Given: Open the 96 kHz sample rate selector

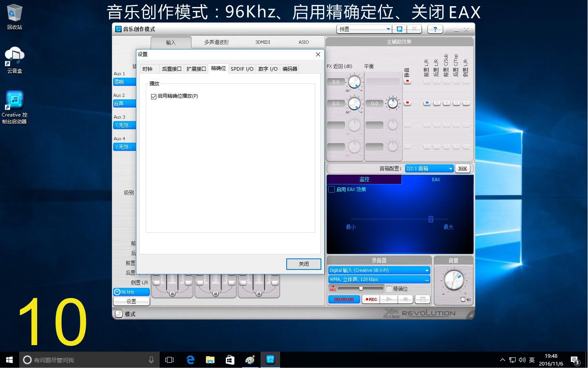Looking at the screenshot, I should click(131, 292).
